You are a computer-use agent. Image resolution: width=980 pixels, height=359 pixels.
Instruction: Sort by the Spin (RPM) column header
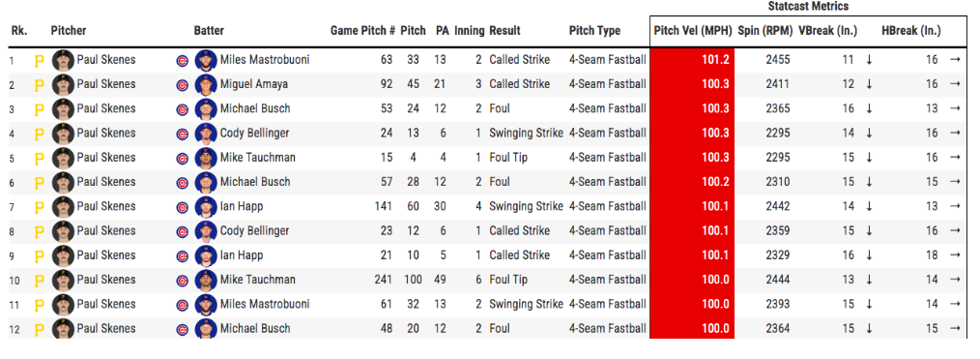tap(765, 31)
